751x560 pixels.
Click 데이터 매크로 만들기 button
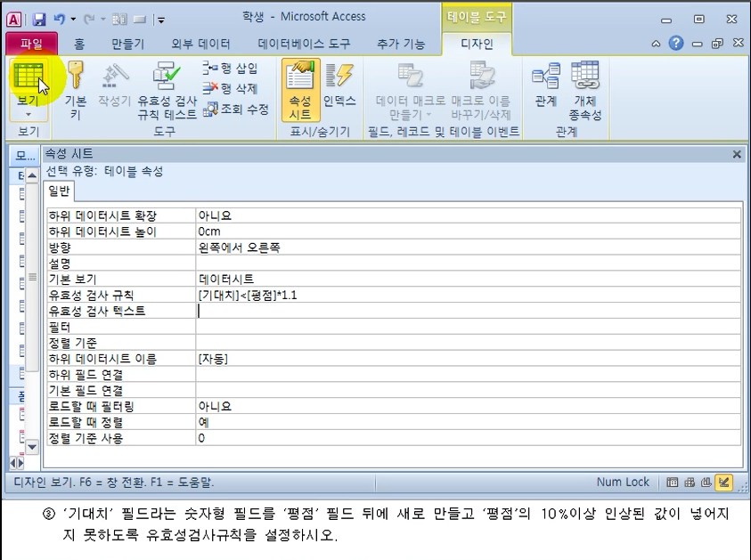tap(410, 91)
